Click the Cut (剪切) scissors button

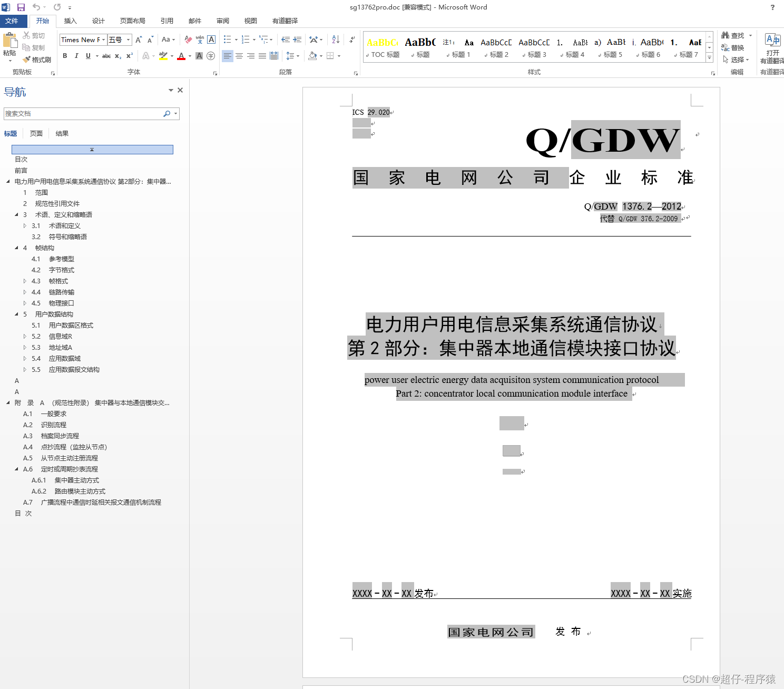(34, 35)
